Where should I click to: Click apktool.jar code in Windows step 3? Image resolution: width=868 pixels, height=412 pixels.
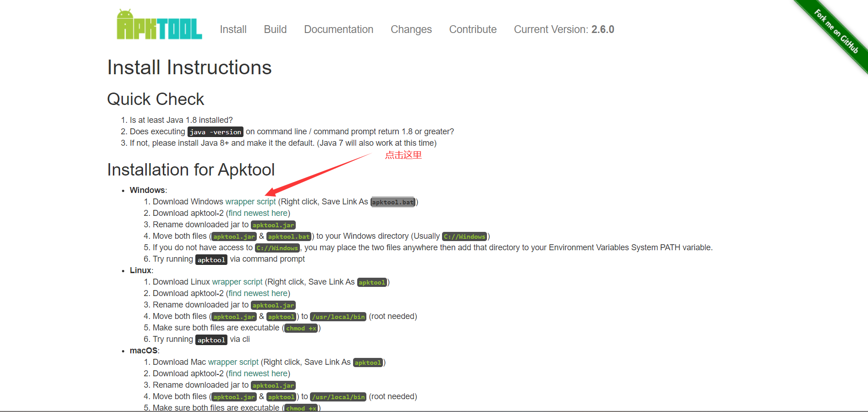tap(273, 225)
